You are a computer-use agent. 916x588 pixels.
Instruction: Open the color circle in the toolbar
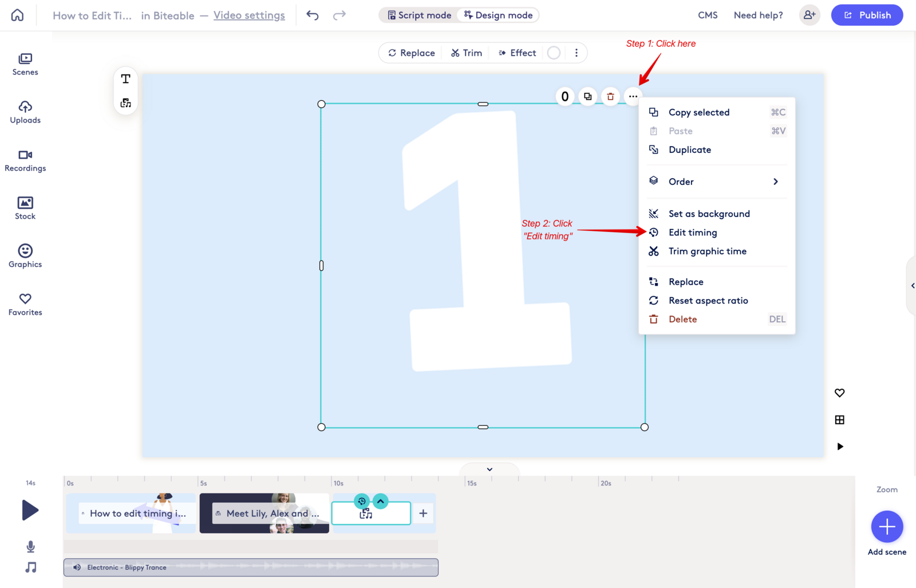coord(554,53)
